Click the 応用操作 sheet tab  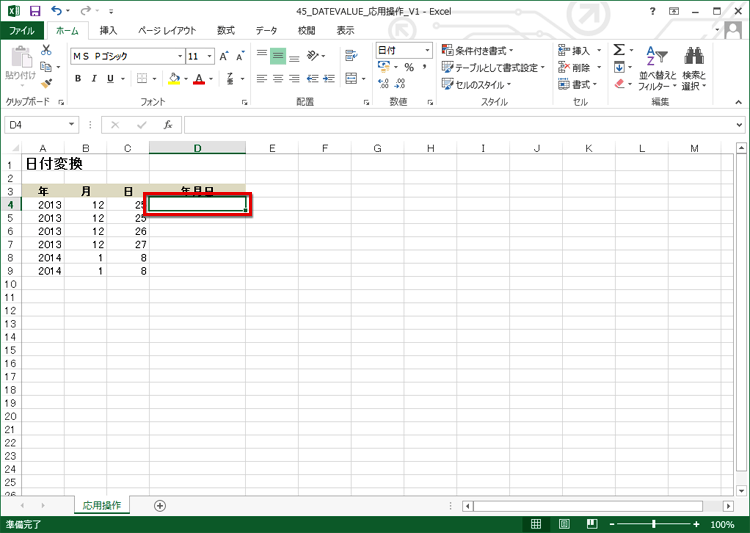[102, 505]
